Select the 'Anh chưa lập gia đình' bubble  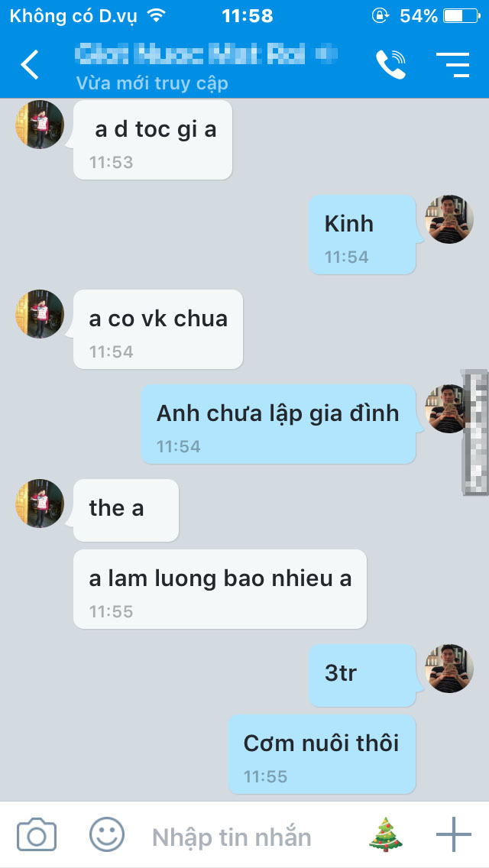click(278, 424)
